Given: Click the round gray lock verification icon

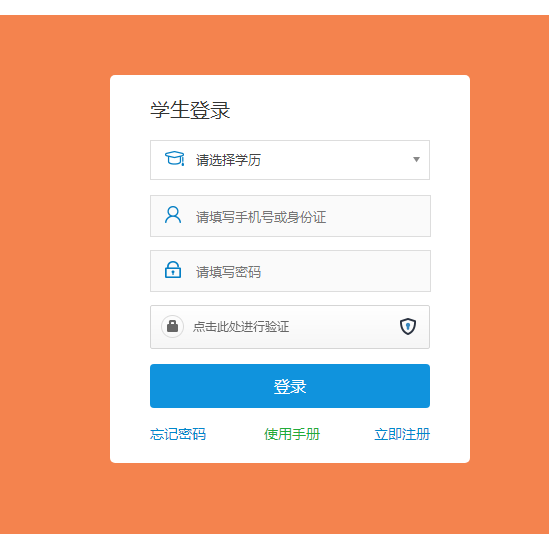Looking at the screenshot, I should coord(172,327).
